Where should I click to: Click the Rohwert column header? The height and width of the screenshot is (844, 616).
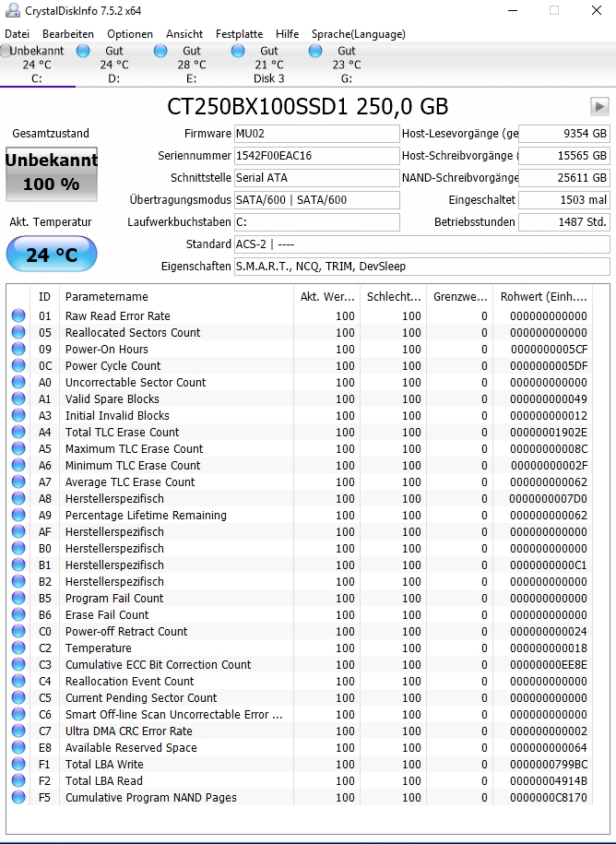(x=543, y=297)
